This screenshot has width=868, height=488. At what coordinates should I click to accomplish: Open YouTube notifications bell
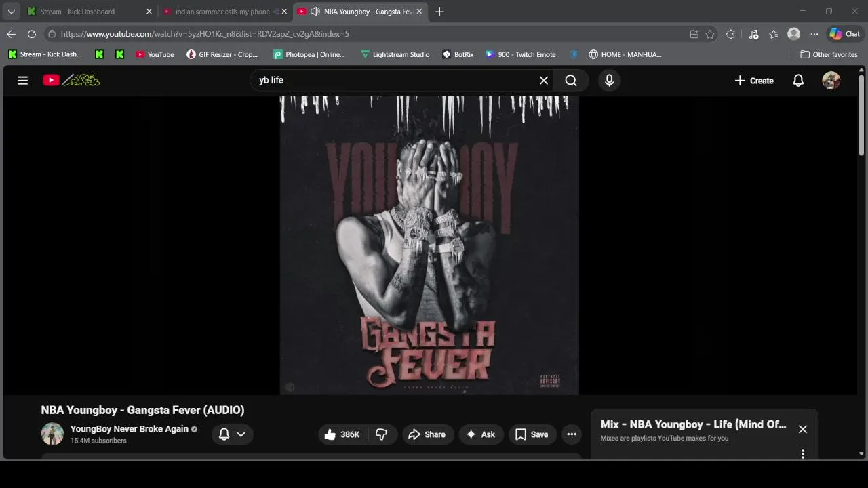click(x=798, y=80)
